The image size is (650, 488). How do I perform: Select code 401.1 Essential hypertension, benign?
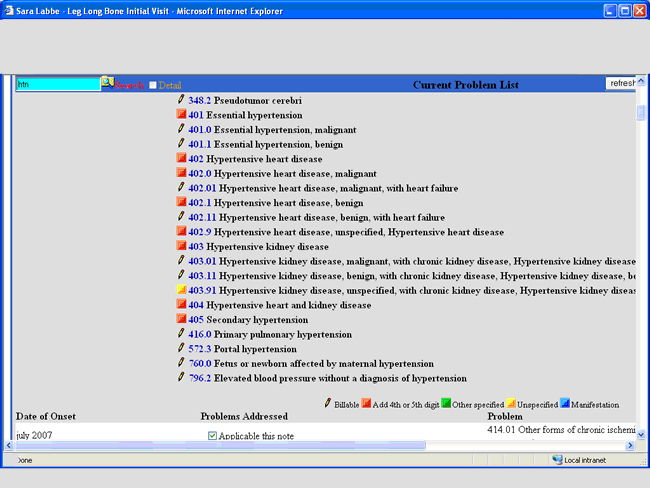point(200,144)
